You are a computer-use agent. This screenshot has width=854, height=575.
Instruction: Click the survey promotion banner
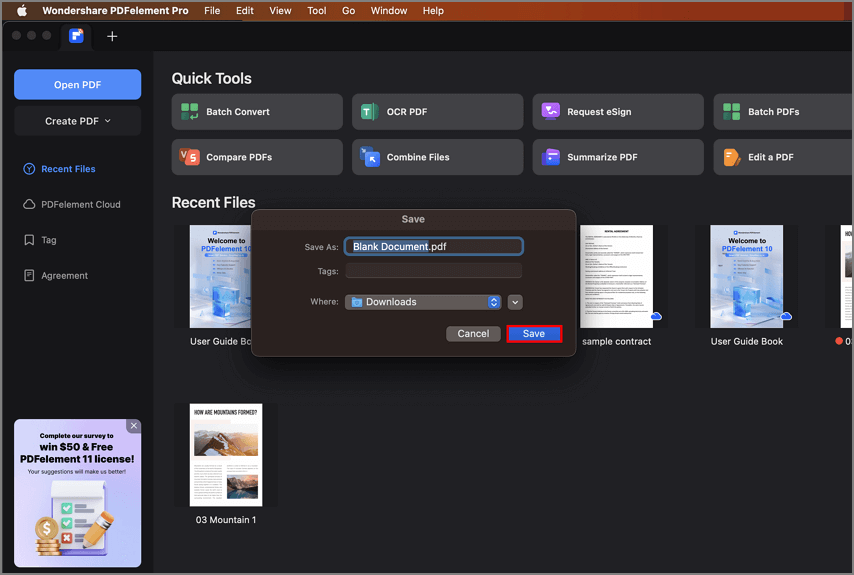click(x=77, y=493)
